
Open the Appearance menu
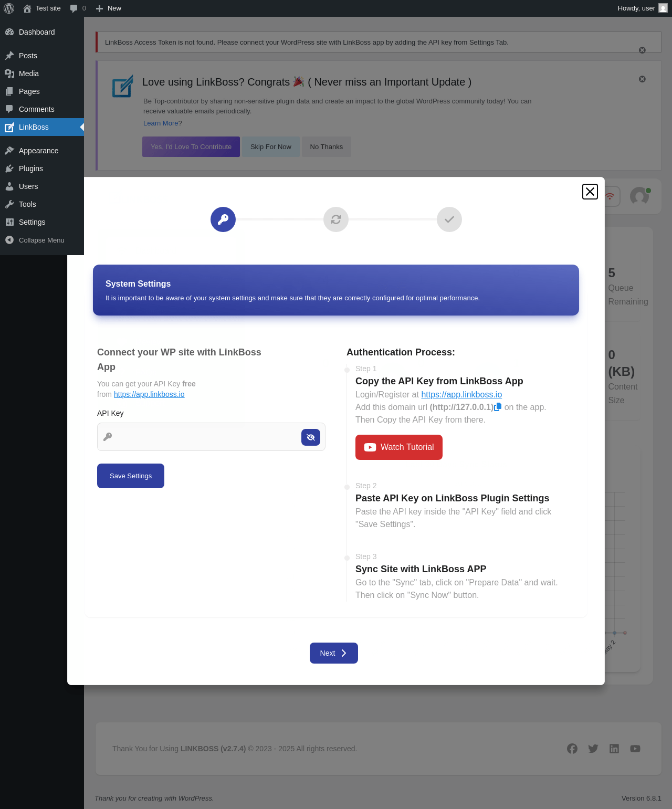pyautogui.click(x=42, y=151)
